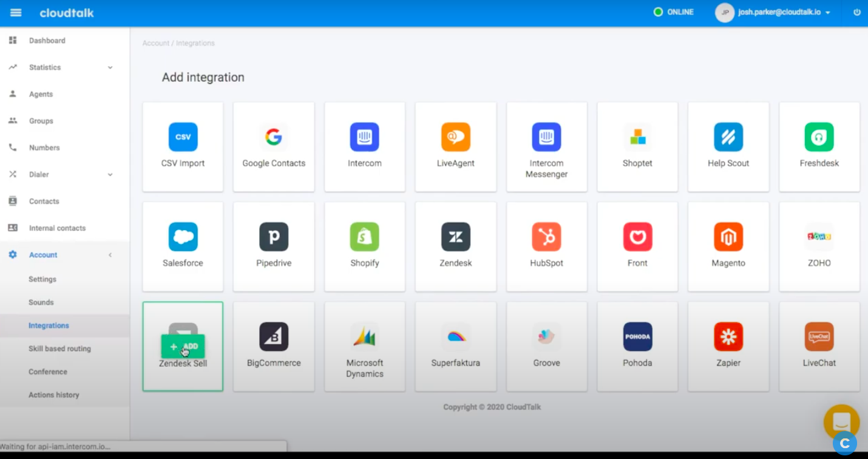Click the Account breadcrumb link

pos(156,43)
